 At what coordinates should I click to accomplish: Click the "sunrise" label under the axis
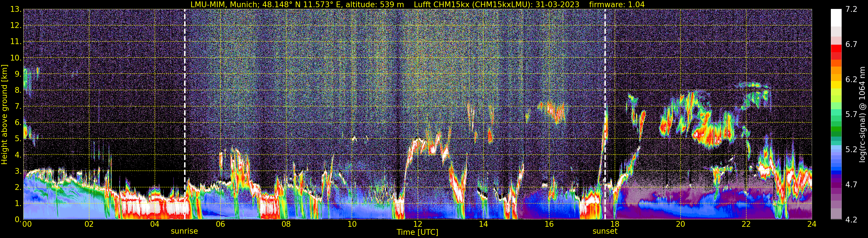pos(184,231)
